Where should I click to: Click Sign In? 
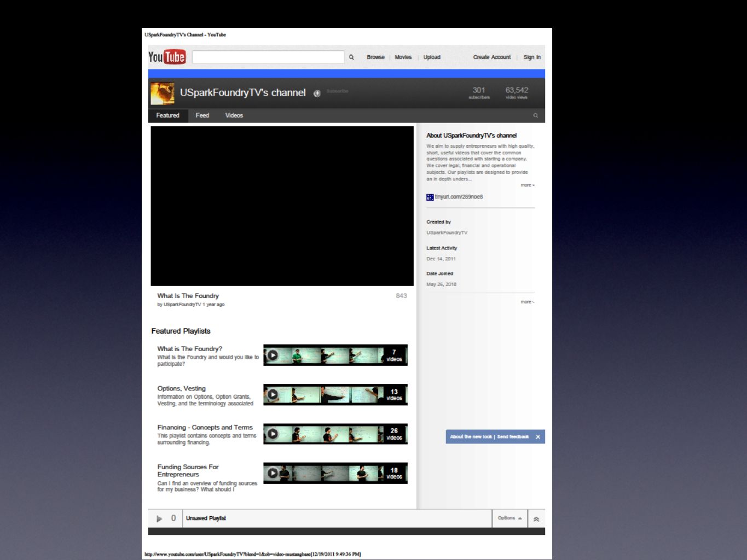click(532, 57)
